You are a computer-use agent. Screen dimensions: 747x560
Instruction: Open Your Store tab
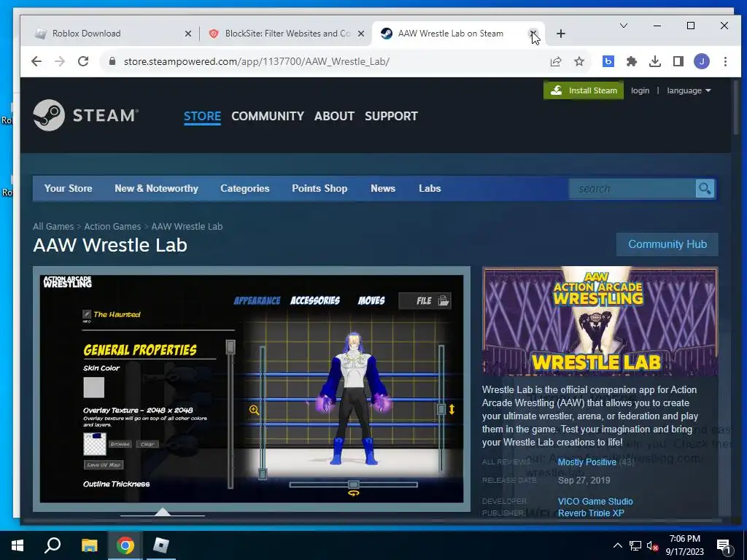[68, 189]
